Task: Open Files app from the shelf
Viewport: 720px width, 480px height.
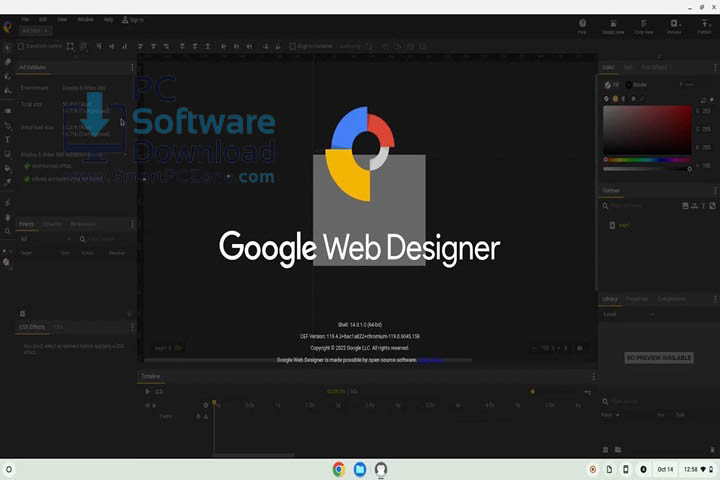Action: 360,469
